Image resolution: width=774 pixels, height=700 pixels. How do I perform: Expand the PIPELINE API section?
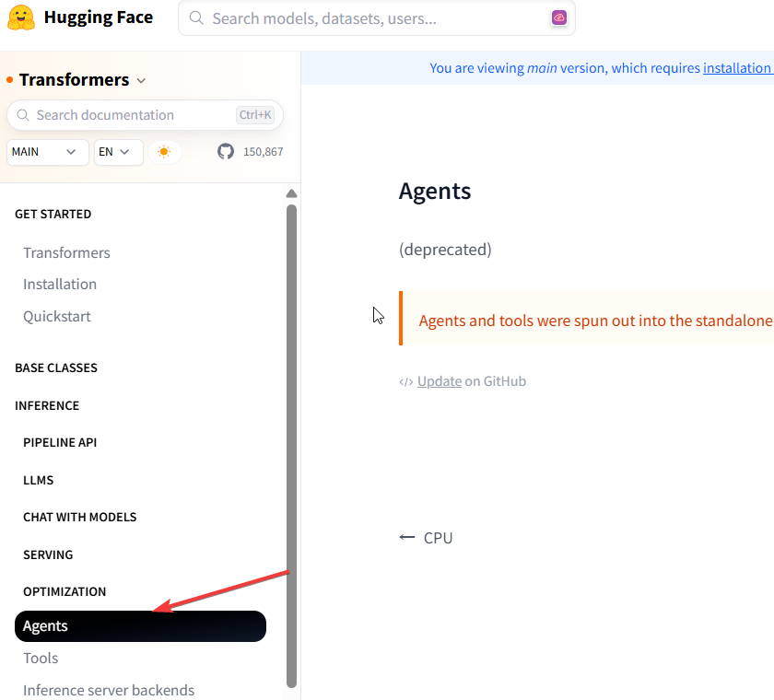pos(60,442)
